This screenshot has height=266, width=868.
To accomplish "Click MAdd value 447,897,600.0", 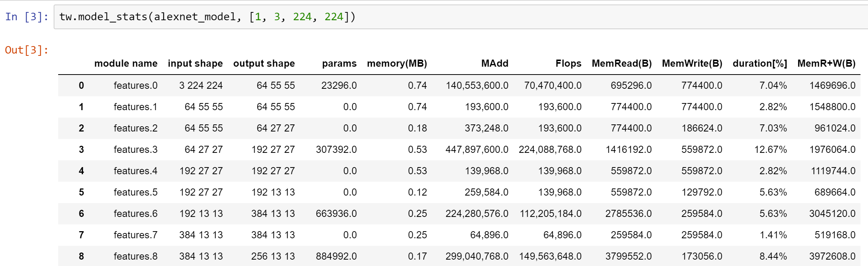I will [477, 149].
